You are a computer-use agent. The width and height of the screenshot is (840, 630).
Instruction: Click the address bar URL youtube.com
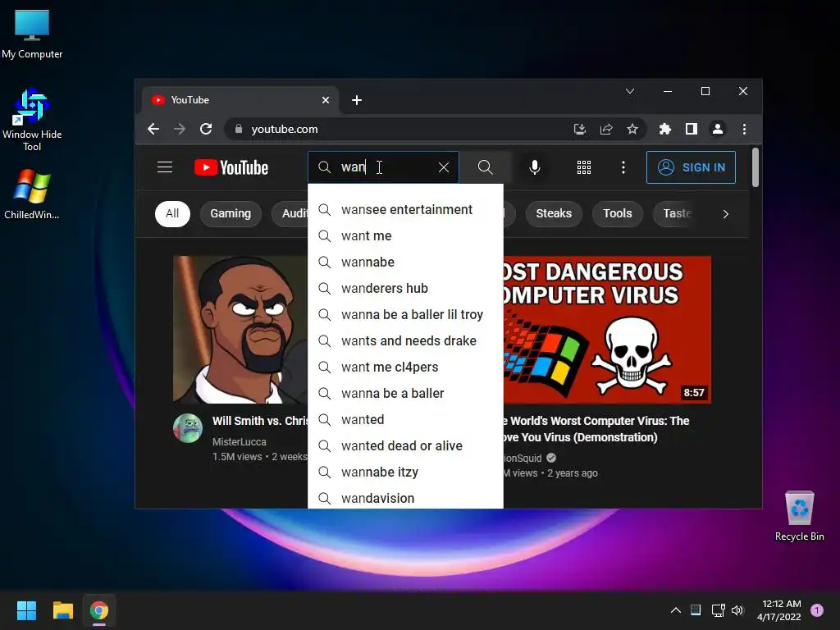pos(285,129)
